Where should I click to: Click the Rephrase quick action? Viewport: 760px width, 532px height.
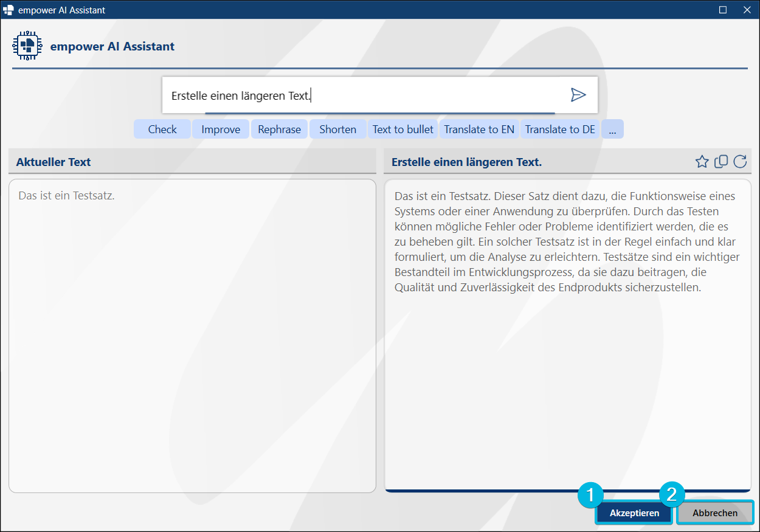tap(279, 129)
